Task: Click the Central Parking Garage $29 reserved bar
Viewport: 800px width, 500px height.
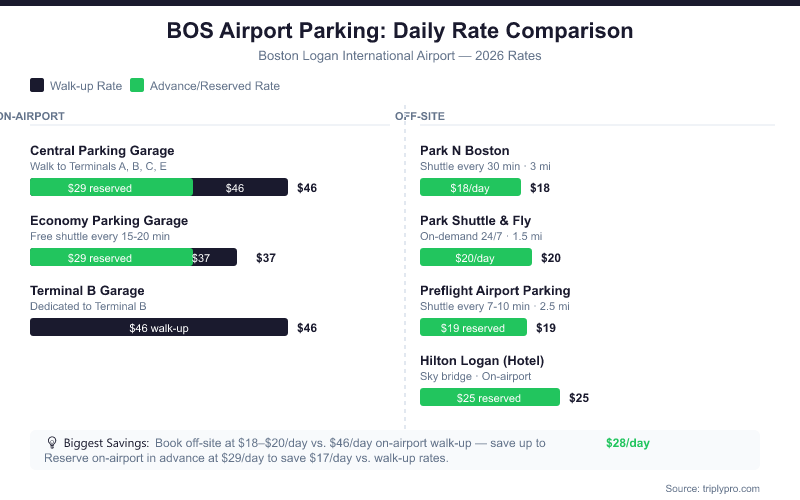Action: click(111, 187)
